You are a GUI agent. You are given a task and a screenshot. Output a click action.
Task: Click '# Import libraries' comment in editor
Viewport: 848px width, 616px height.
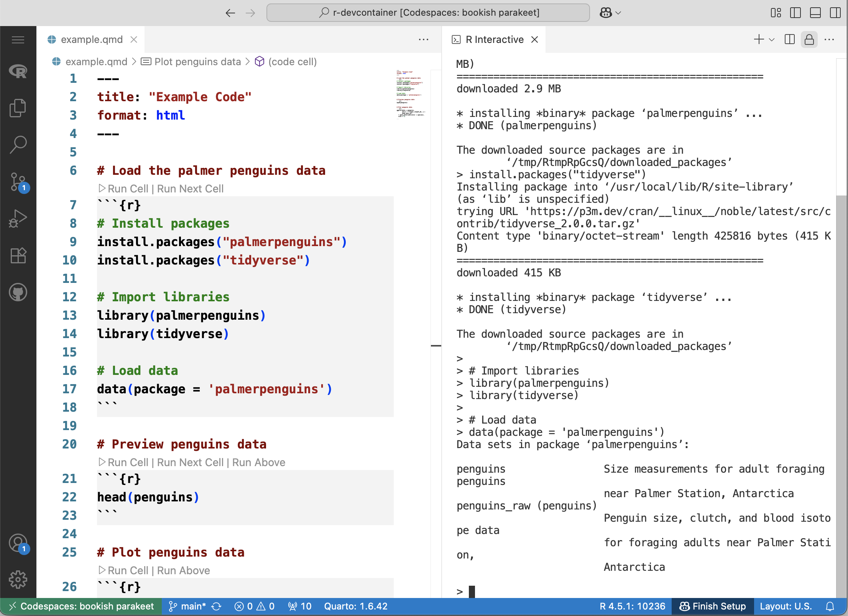(163, 297)
